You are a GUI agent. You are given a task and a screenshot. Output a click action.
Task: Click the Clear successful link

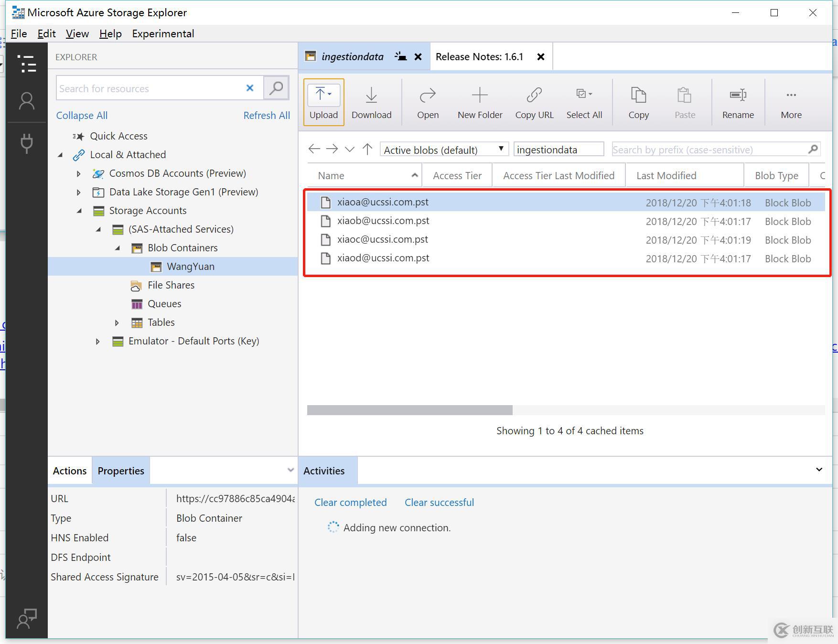(x=439, y=503)
